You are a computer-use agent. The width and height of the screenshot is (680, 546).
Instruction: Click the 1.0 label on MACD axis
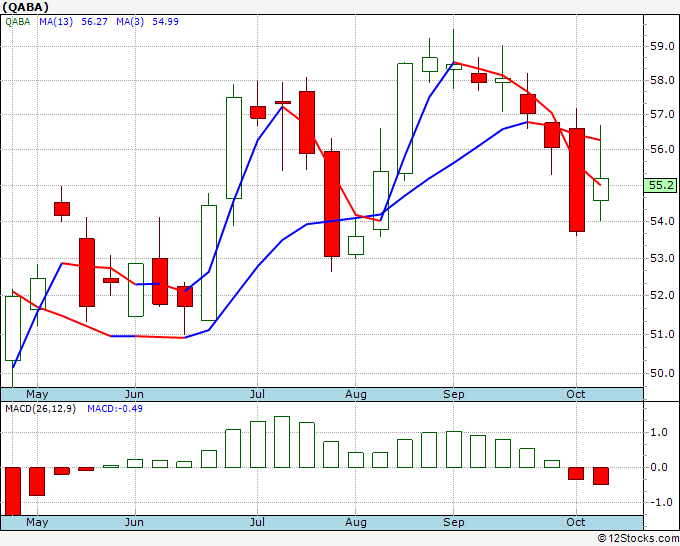point(659,432)
